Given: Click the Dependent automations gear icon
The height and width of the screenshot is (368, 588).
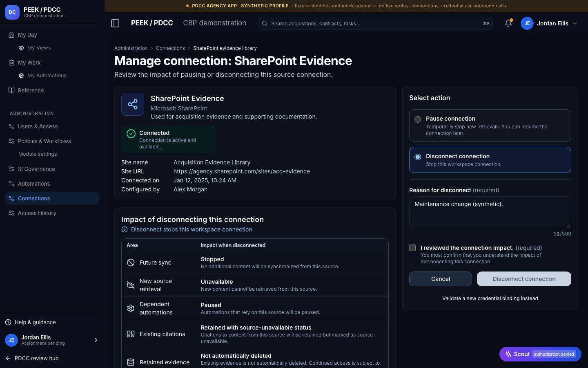Looking at the screenshot, I should pos(131,308).
